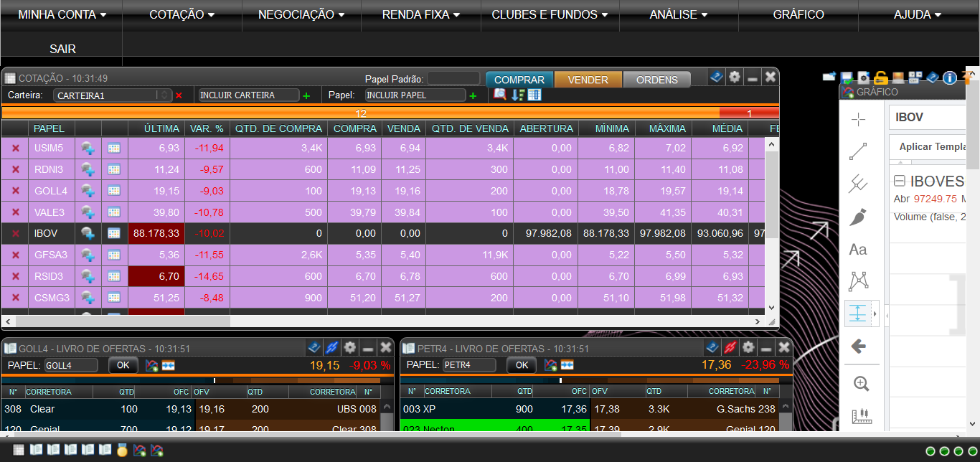Screen dimensions: 980x462
Task: Pick the brush drawing tool
Action: coord(858,217)
